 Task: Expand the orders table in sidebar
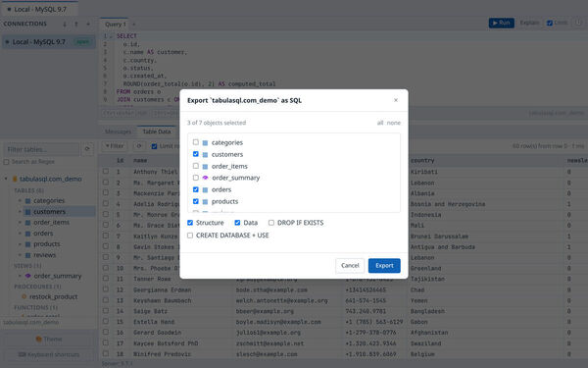tap(20, 234)
